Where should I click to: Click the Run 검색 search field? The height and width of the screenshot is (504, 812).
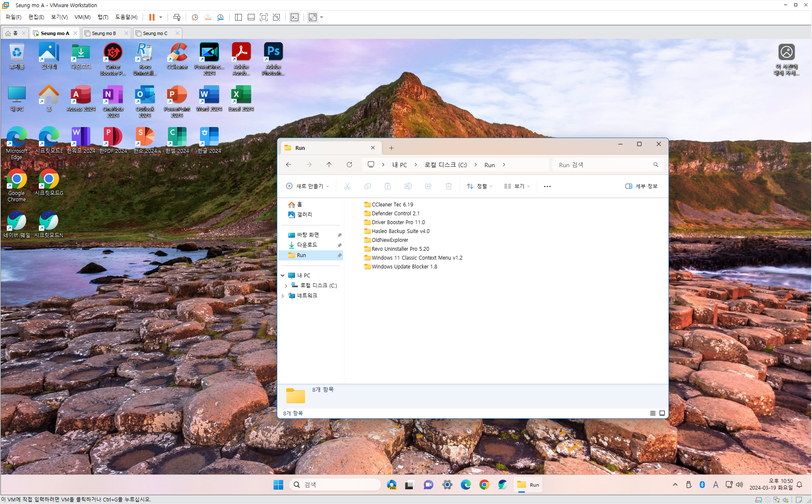point(604,165)
